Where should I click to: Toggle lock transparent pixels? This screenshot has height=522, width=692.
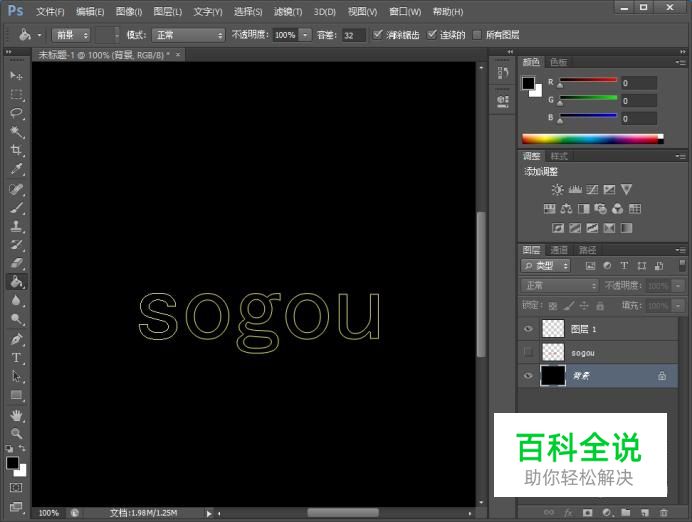click(x=553, y=305)
